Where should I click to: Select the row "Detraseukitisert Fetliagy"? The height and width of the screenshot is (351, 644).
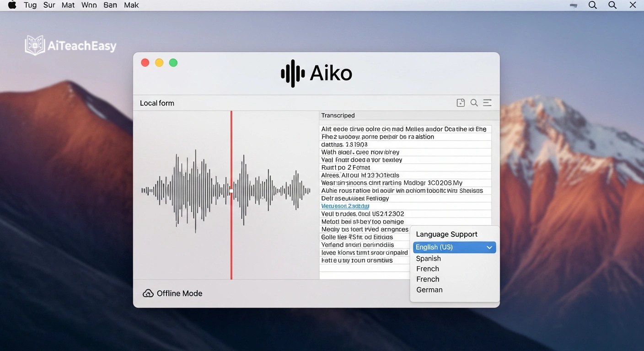pos(405,198)
